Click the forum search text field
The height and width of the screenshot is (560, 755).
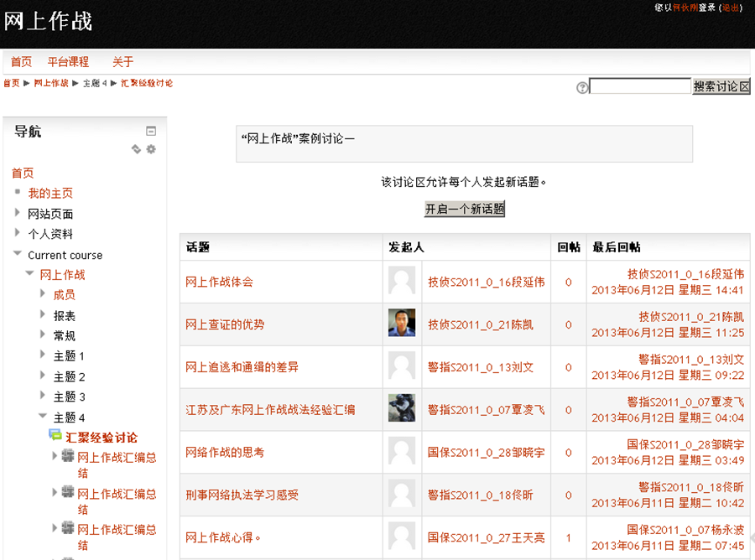click(639, 86)
